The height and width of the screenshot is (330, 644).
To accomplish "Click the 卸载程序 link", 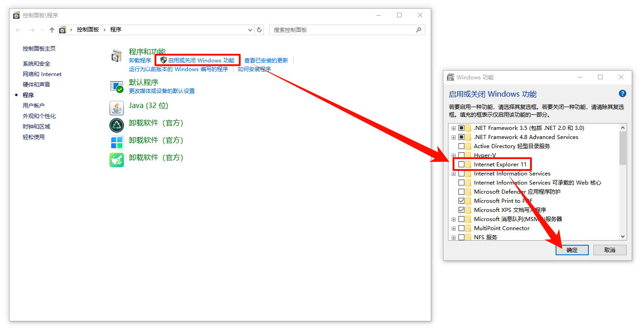I will tap(140, 61).
